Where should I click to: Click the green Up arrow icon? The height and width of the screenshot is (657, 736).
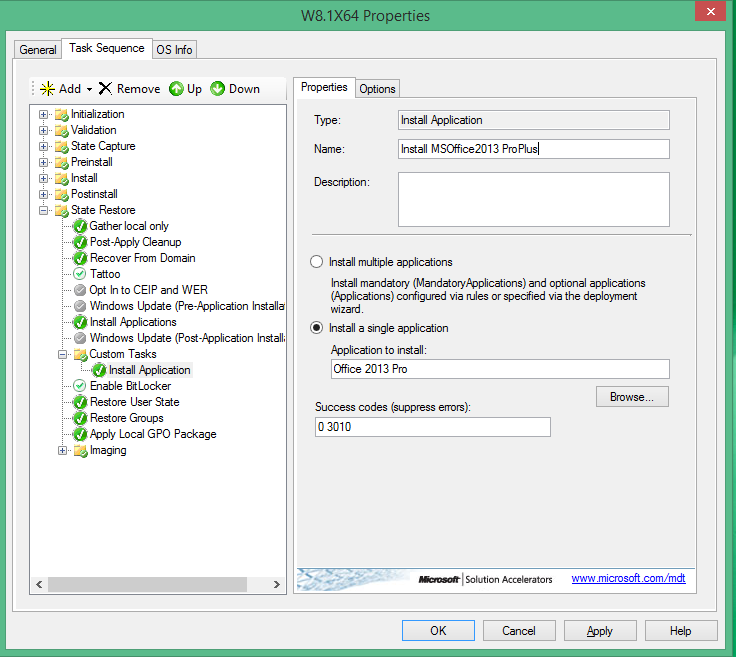(176, 89)
